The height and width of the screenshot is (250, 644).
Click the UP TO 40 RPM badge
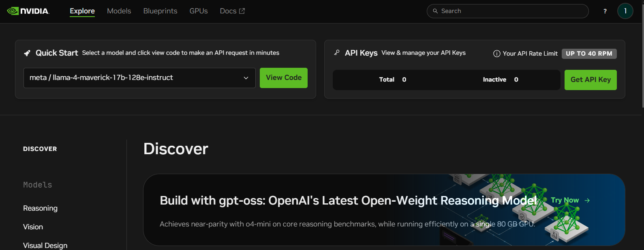pos(589,54)
